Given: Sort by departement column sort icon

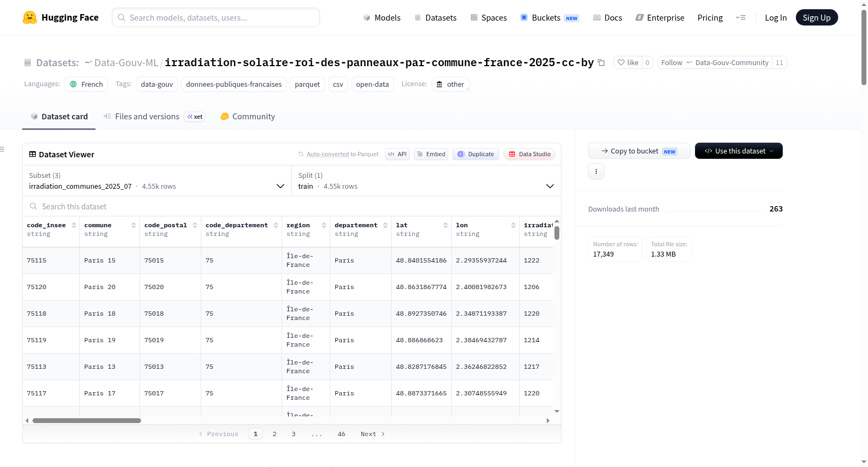Looking at the screenshot, I should 385,225.
